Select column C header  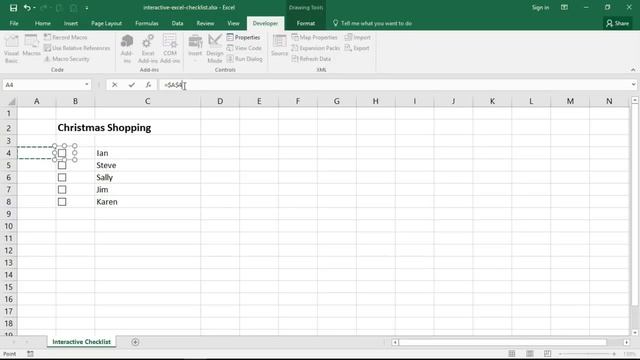(147, 101)
